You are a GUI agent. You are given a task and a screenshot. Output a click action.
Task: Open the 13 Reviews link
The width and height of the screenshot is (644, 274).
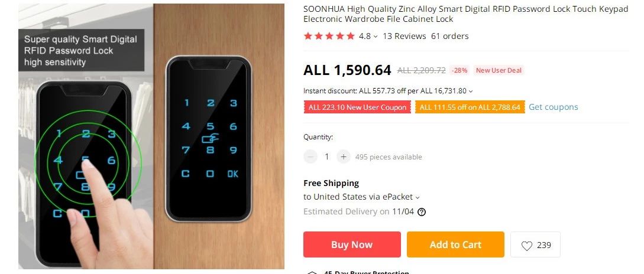[404, 36]
